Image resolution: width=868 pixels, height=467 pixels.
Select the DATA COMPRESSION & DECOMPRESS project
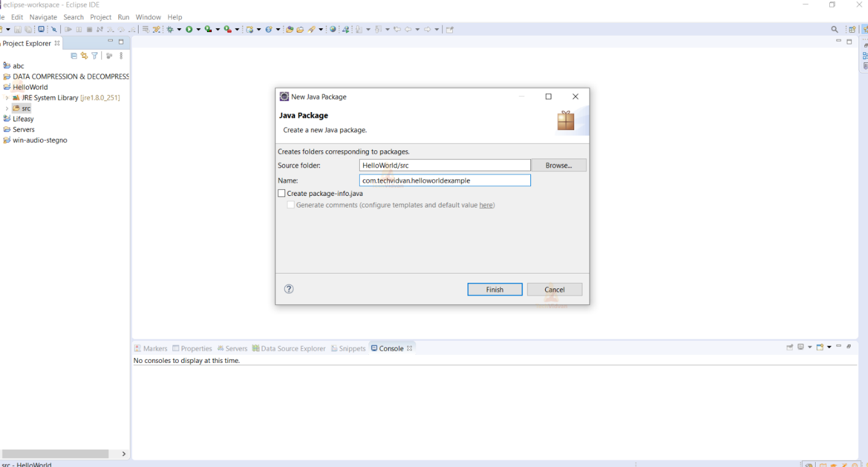click(x=66, y=76)
